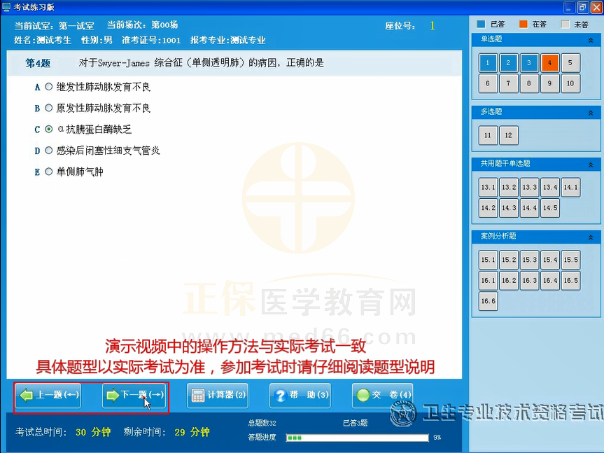Open question 12 in 多选题

[509, 134]
